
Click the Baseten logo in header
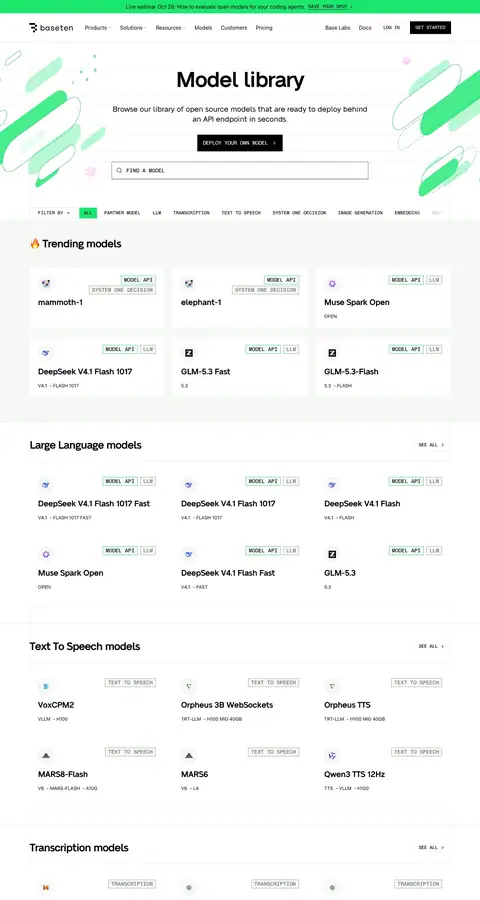point(51,28)
